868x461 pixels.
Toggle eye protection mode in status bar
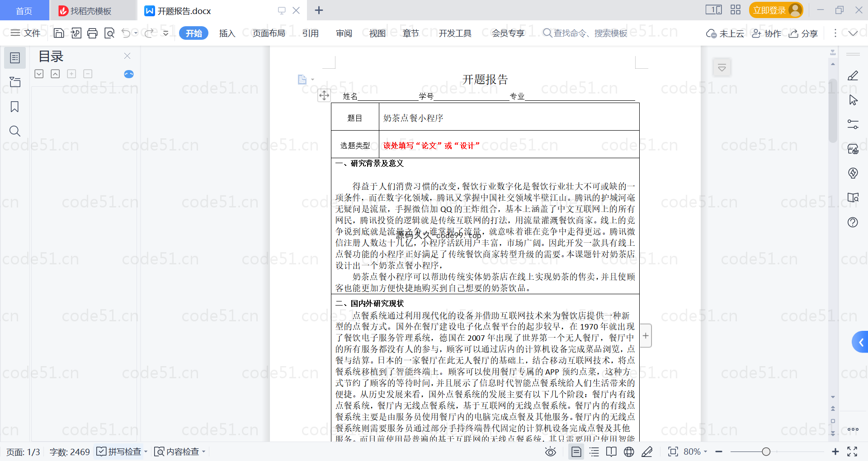(x=550, y=452)
